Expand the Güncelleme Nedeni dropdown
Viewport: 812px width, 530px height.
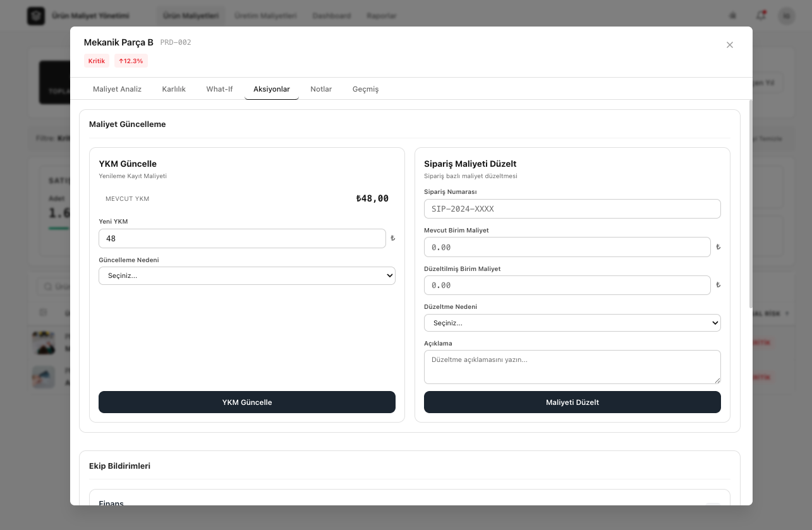click(x=247, y=276)
